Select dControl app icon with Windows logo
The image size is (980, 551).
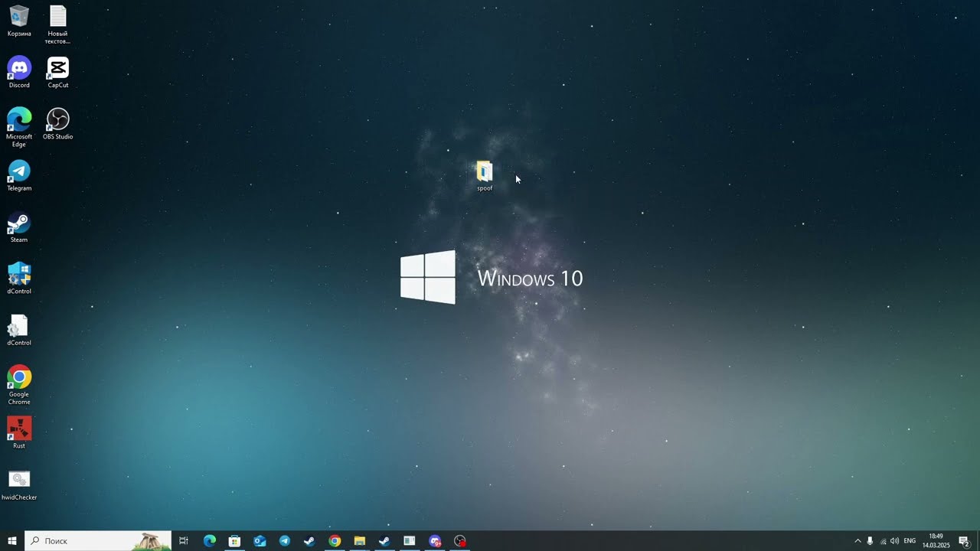(x=19, y=279)
